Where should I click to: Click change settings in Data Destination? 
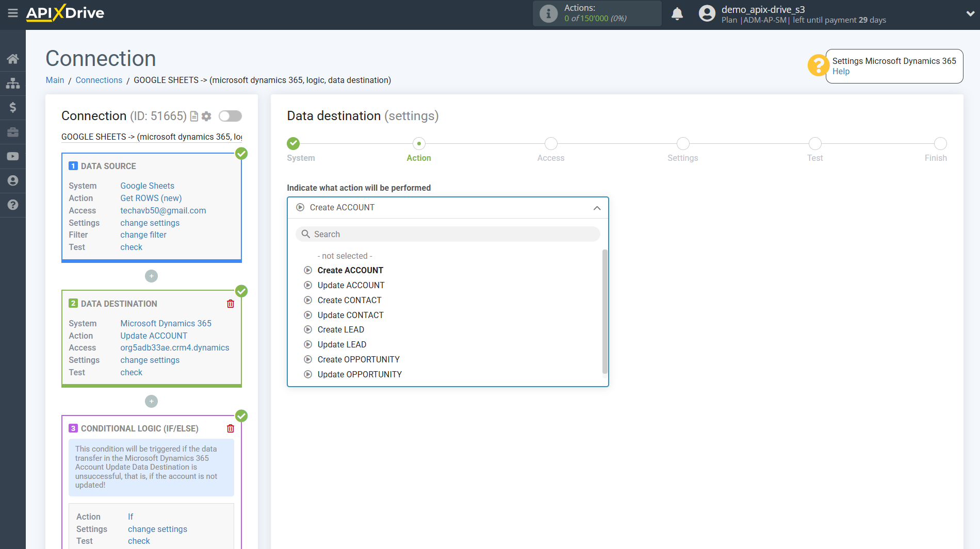tap(150, 360)
